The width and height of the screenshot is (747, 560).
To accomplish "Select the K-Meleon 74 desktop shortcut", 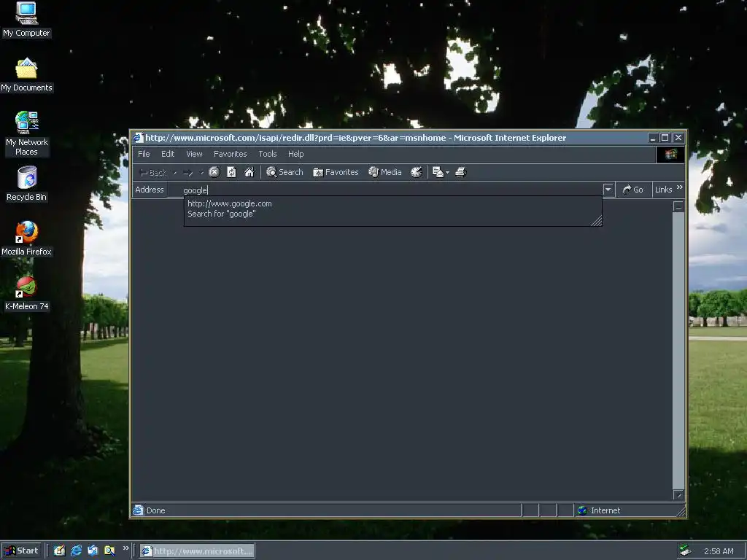I will 26,293.
